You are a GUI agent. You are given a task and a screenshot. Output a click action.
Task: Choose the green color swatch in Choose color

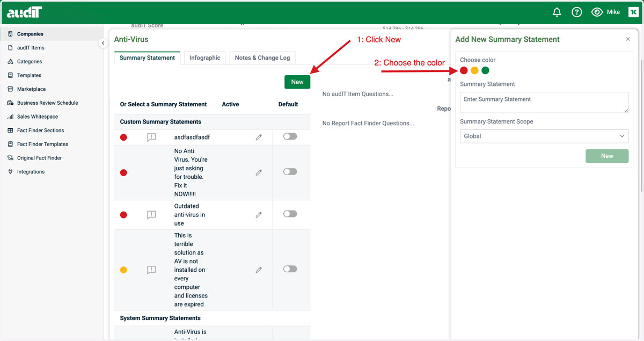(485, 70)
